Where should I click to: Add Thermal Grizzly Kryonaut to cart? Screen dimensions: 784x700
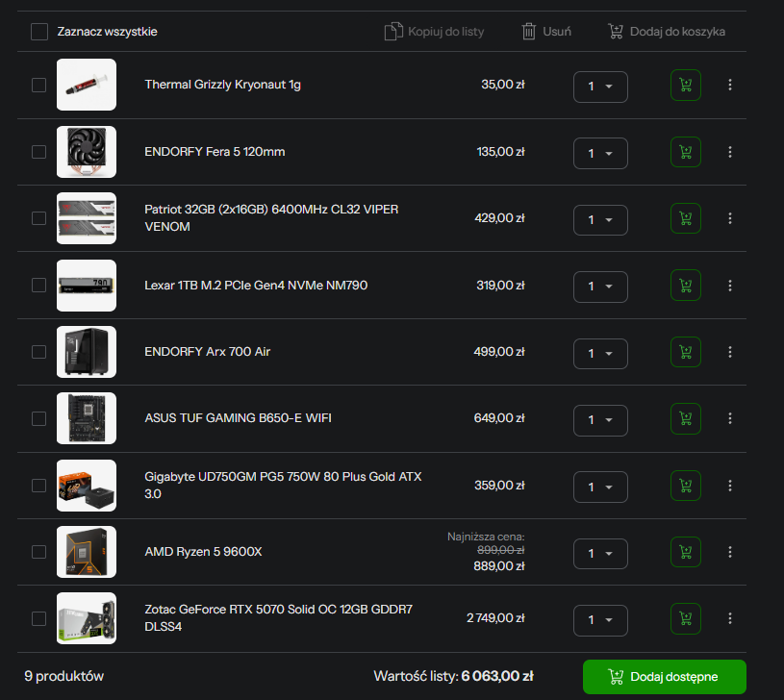686,85
